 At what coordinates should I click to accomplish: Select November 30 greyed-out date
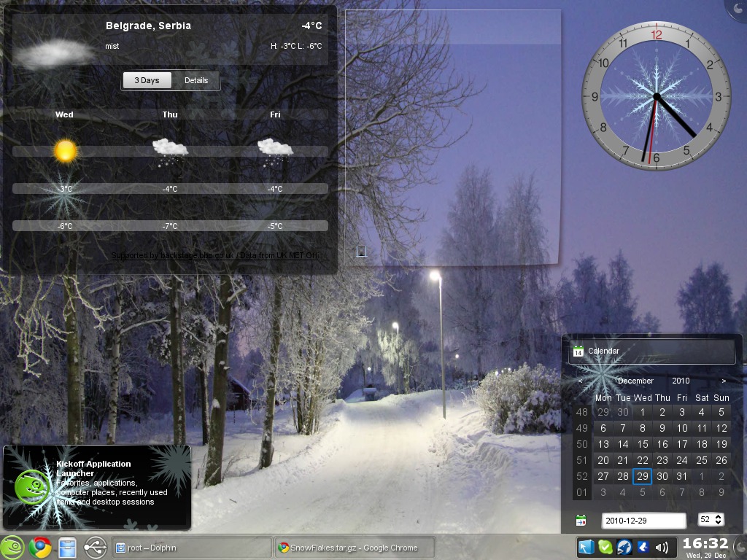point(623,412)
